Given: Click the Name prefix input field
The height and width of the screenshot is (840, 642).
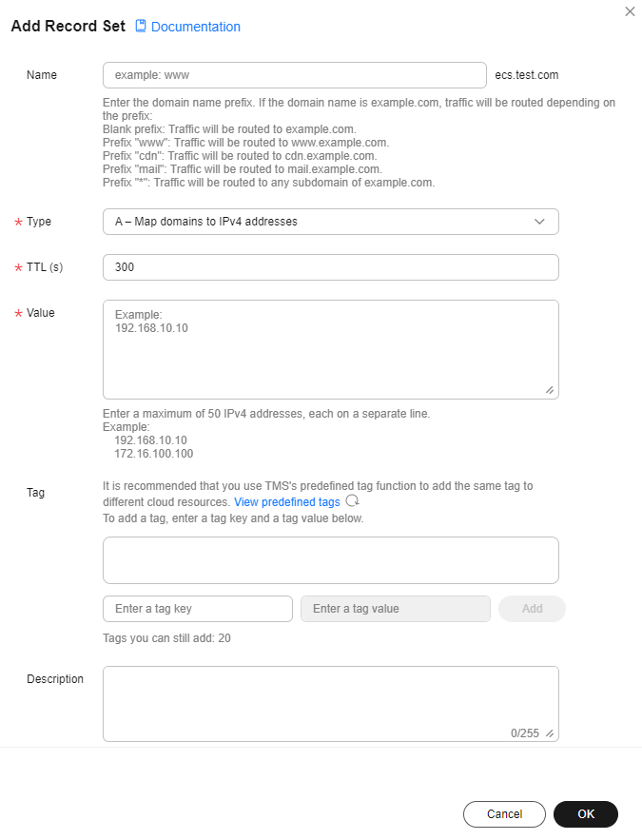Looking at the screenshot, I should click(x=295, y=75).
